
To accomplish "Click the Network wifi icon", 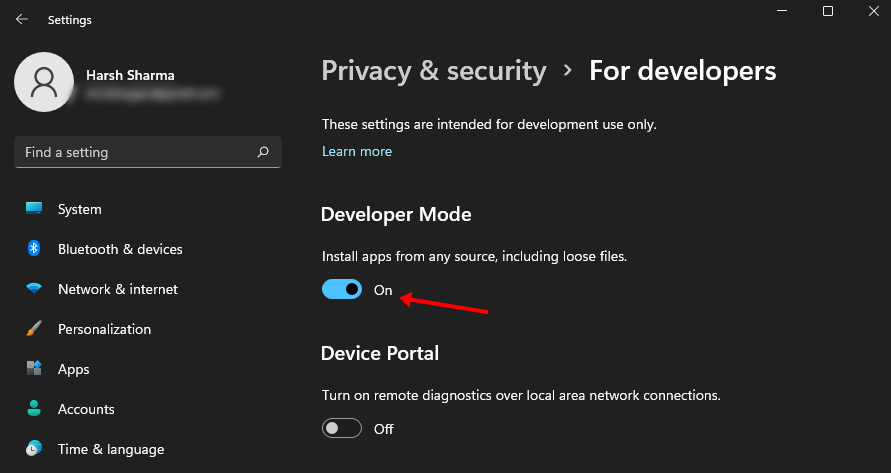I will tap(34, 289).
